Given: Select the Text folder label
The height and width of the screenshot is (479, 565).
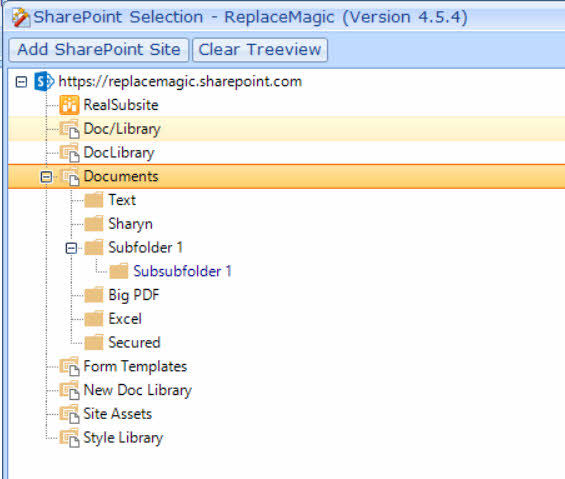Looking at the screenshot, I should pos(122,200).
